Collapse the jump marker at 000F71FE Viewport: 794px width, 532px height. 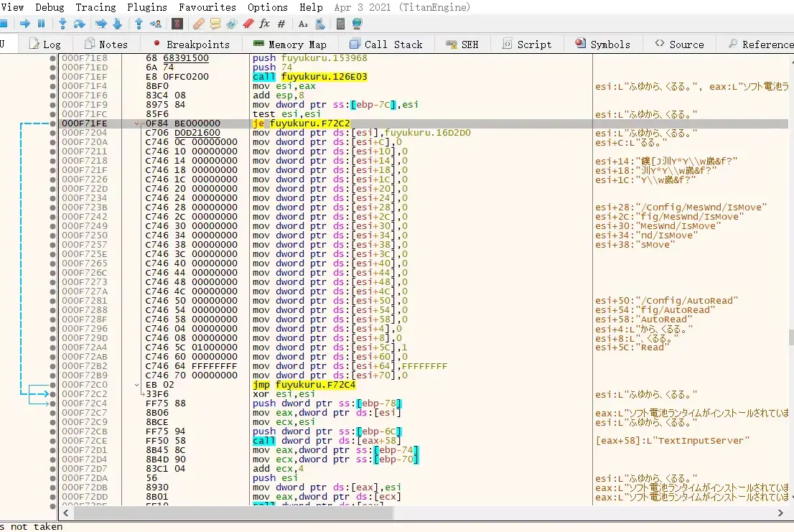point(136,123)
